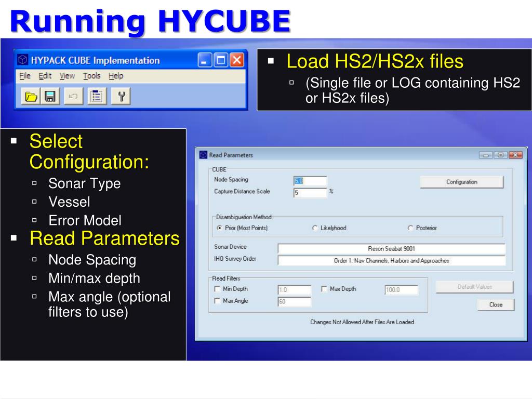
Task: Enable the Min Depth filter checkbox
Action: click(218, 289)
